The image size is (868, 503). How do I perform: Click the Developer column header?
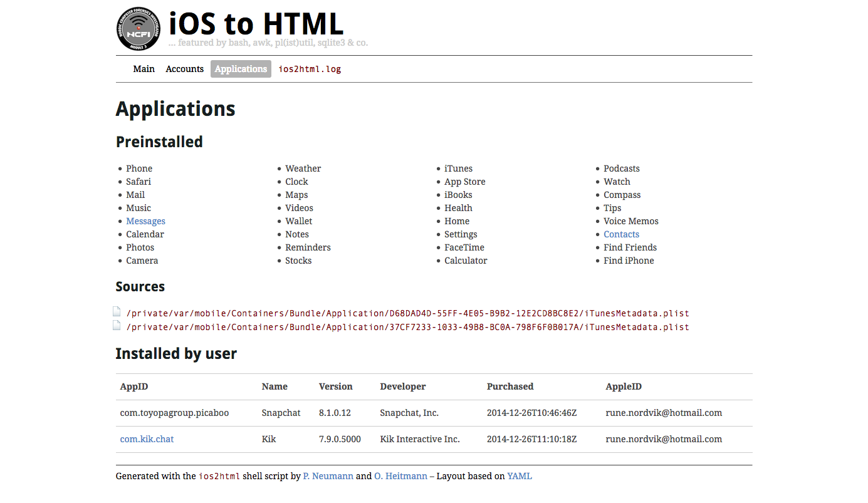(403, 386)
